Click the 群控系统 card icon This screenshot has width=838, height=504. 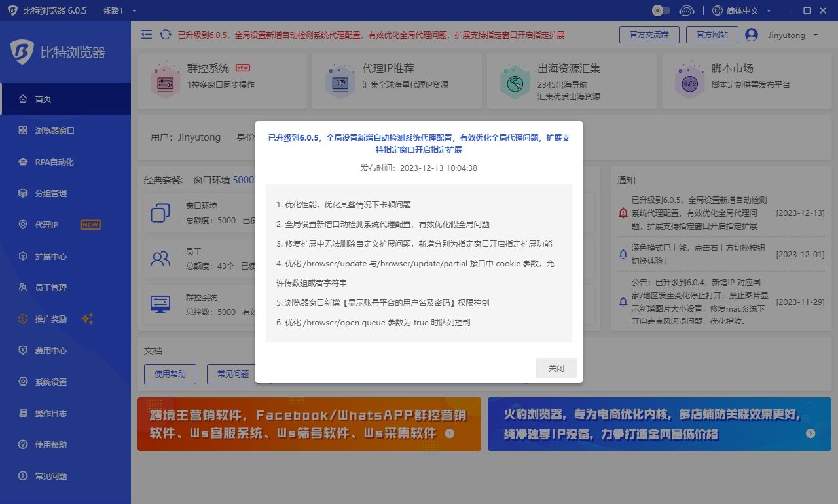pos(165,82)
